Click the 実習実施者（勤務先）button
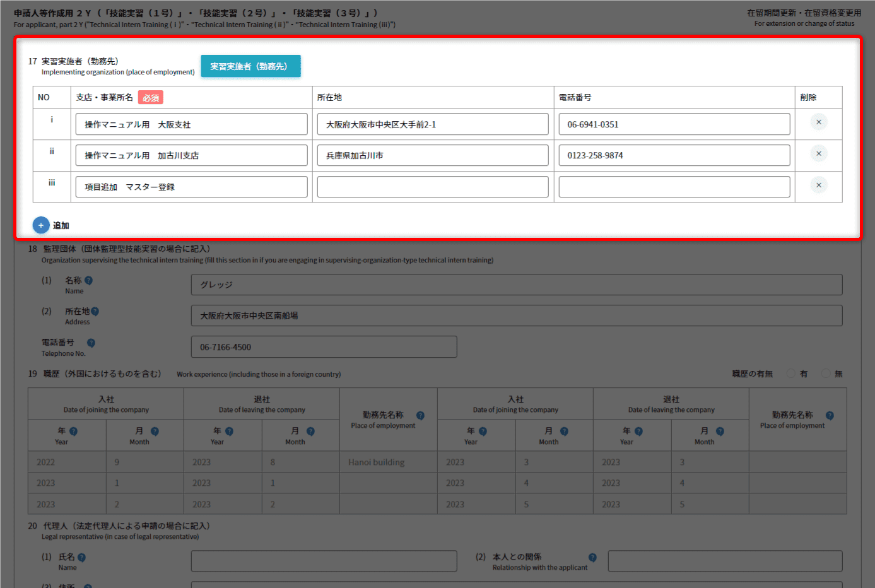This screenshot has height=588, width=875. click(250, 66)
